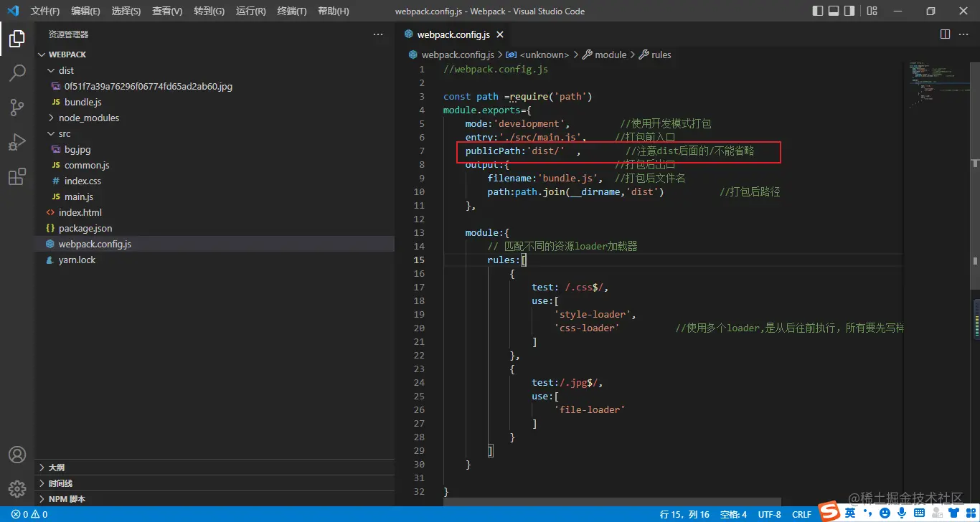Open the Extensions view icon

17,176
